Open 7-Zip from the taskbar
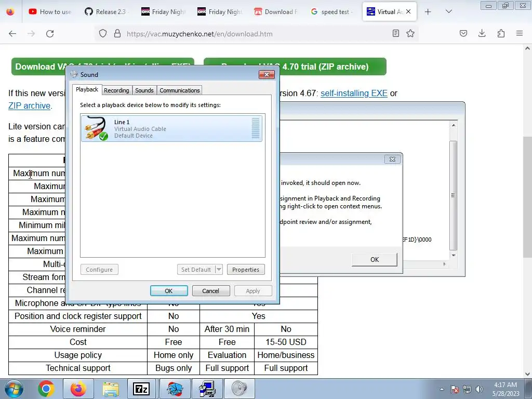Viewport: 532px width, 399px height. pyautogui.click(x=141, y=389)
